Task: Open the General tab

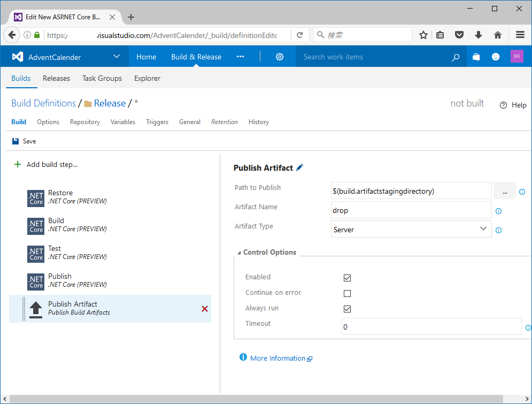Action: (x=190, y=122)
